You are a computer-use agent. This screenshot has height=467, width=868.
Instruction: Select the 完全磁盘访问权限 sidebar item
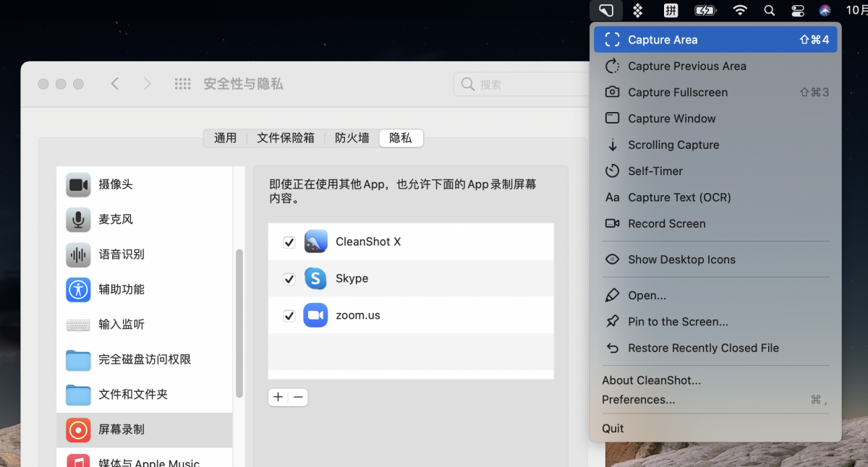click(x=145, y=359)
